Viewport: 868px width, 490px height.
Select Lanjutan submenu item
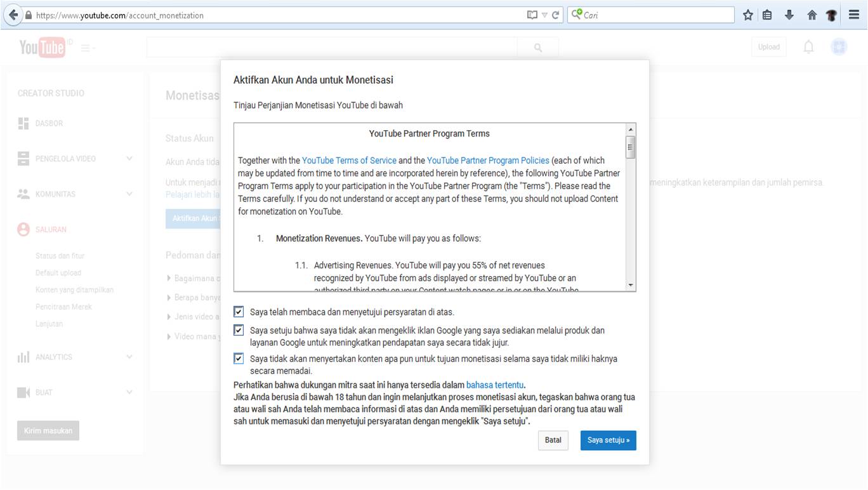(x=49, y=324)
